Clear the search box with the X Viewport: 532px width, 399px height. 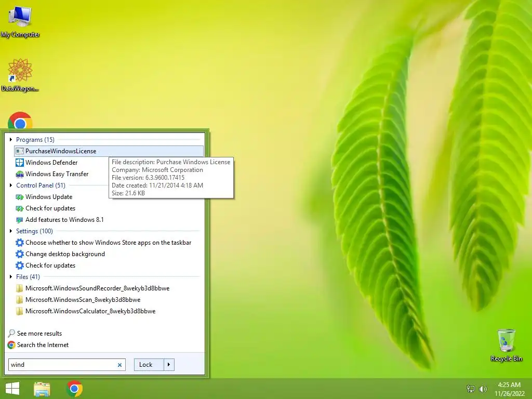pos(119,365)
